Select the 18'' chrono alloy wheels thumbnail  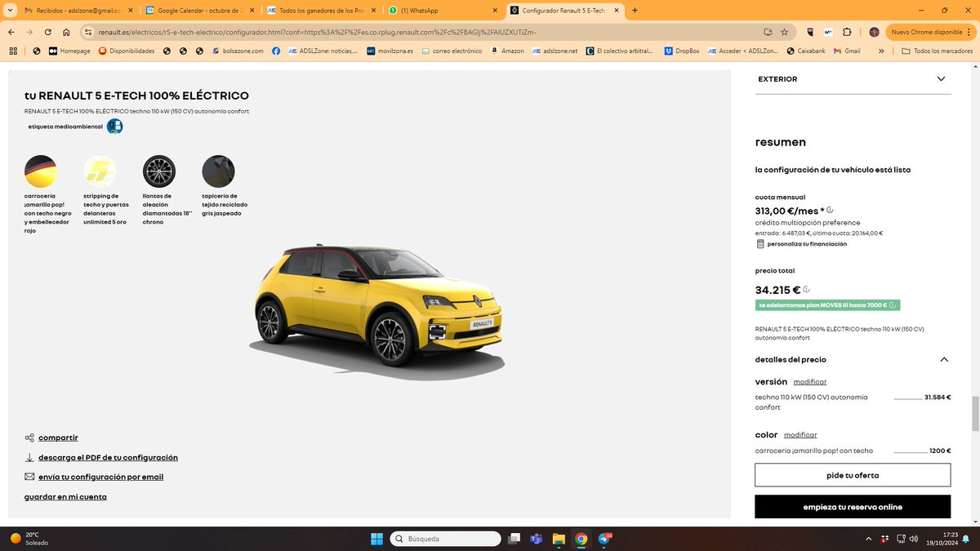point(159,171)
